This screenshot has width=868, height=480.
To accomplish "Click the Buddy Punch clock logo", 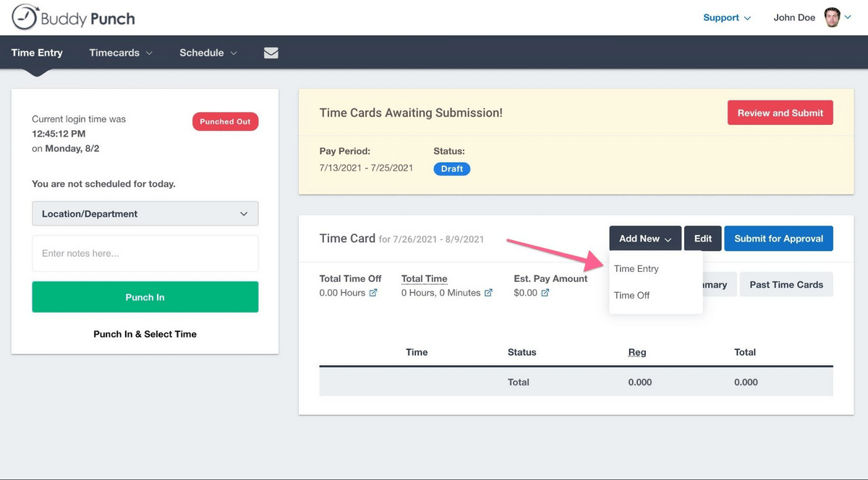I will click(25, 17).
